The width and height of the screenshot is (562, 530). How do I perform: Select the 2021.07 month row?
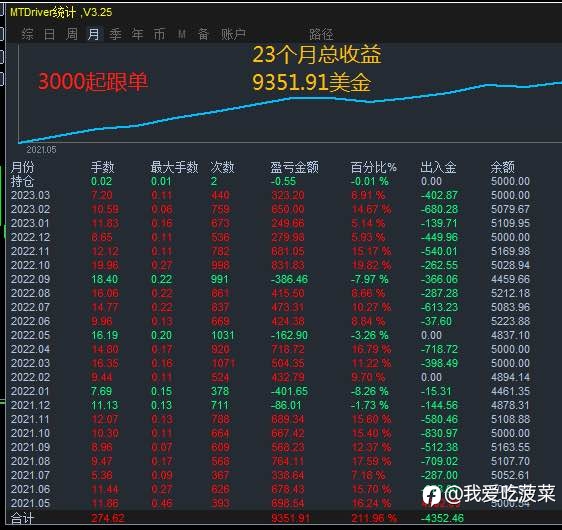click(x=271, y=475)
